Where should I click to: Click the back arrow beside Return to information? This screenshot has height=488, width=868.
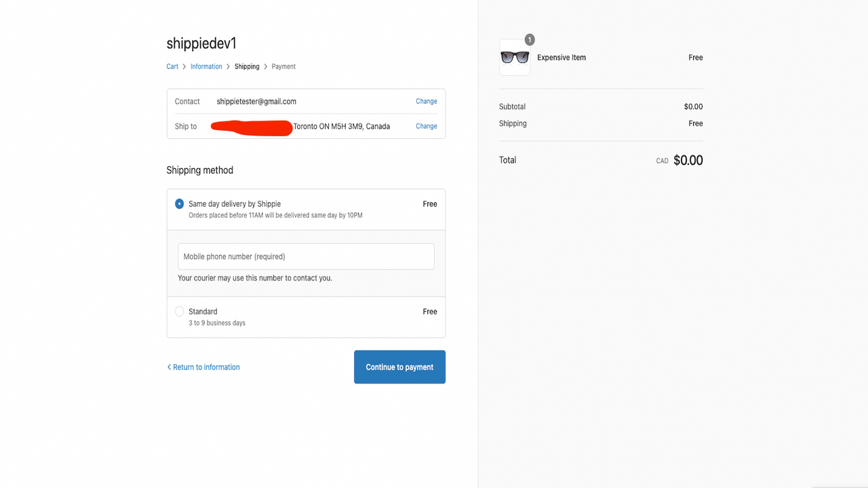click(169, 367)
